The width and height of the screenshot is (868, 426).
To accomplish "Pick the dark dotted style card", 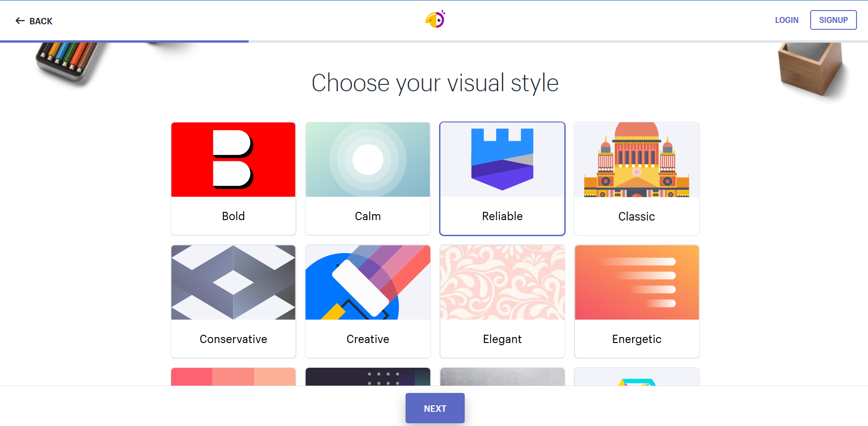I will click(367, 376).
